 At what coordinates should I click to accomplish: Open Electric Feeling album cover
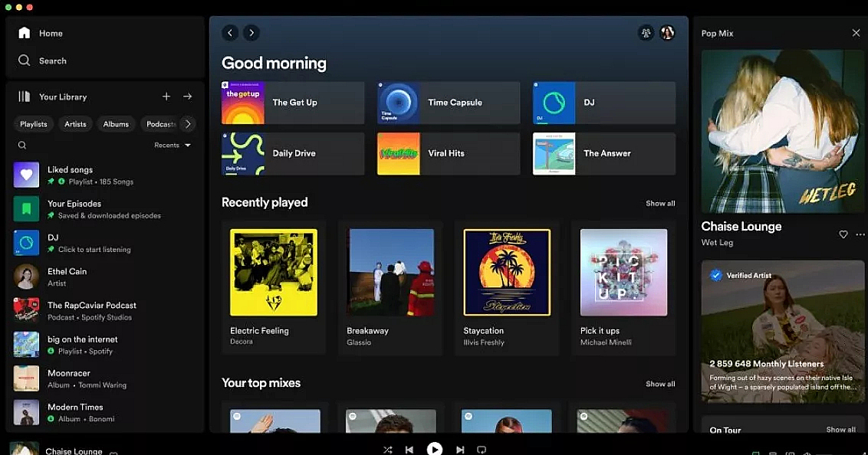274,273
